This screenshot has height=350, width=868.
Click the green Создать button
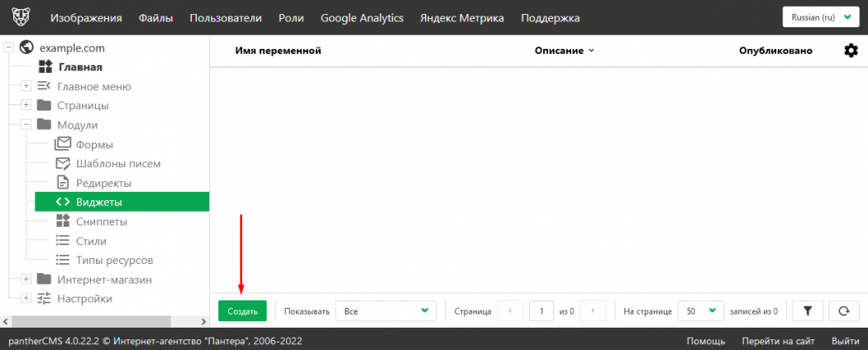[x=242, y=311]
